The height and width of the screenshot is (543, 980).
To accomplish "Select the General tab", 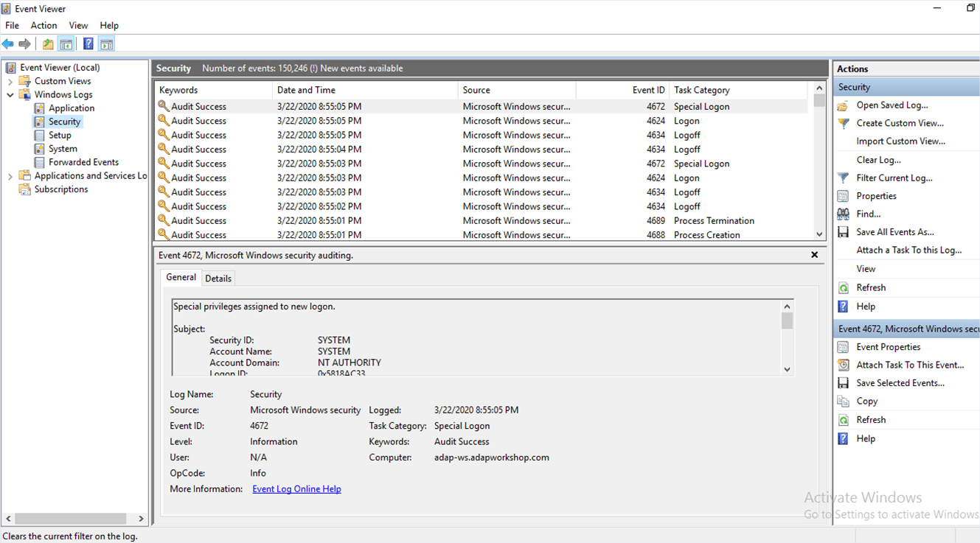I will tap(181, 278).
